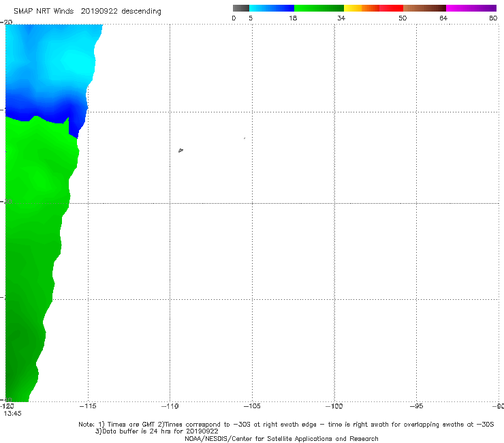Click the cyan-blue segment of the color bar
This screenshot has height=443, width=504.
[272, 8]
